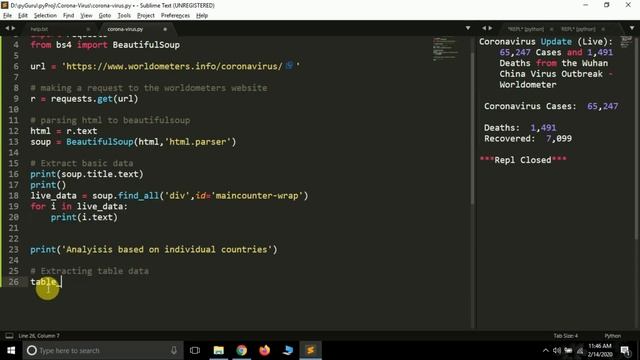Open notification center icon
640x360 pixels.
coord(625,350)
